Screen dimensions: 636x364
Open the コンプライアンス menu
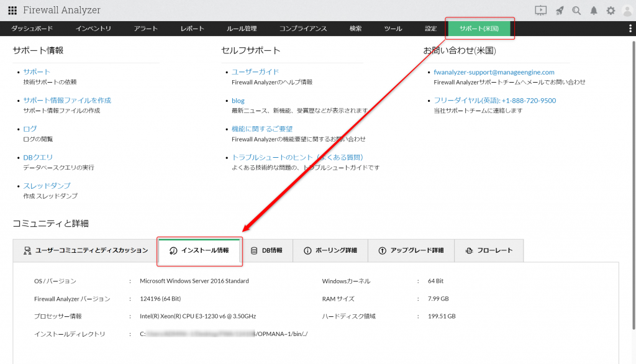coord(303,29)
